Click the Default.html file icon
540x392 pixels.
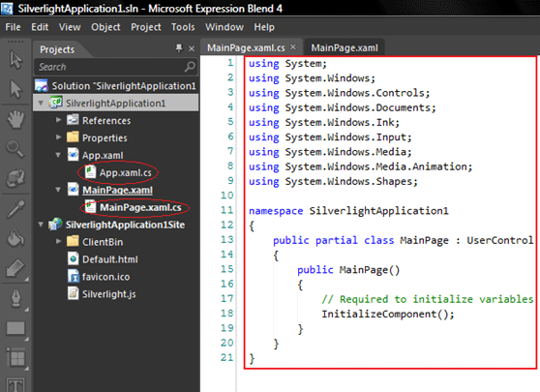73,258
